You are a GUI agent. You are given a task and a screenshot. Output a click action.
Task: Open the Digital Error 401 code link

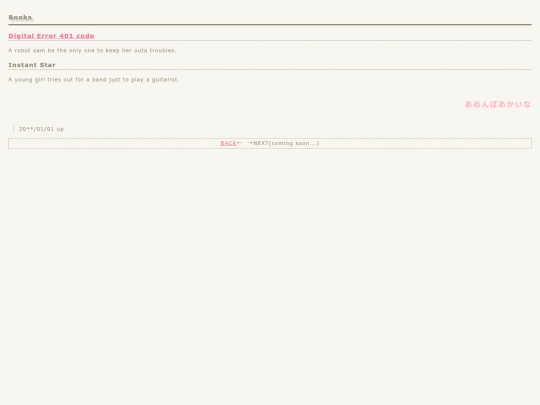[x=51, y=36]
